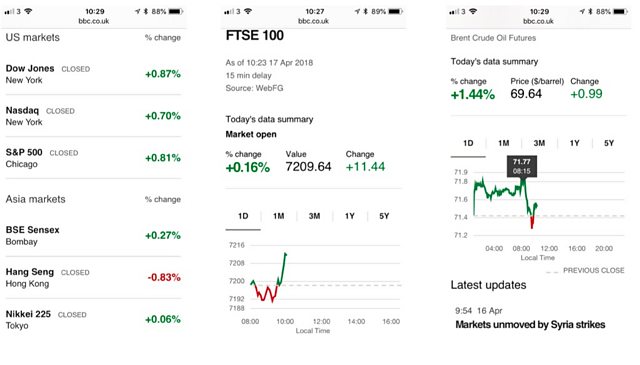Open the Hang Seng market row
Viewport: 640px width, 365px height.
pyautogui.click(x=93, y=278)
